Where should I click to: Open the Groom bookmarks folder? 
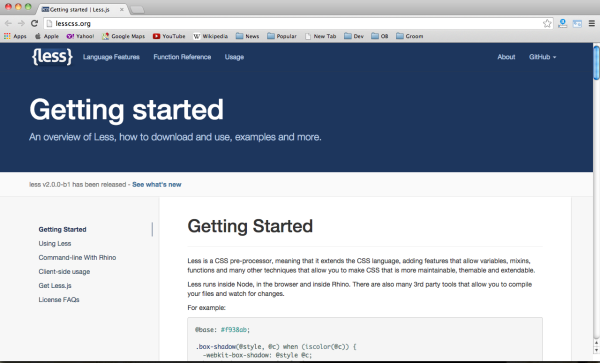(409, 36)
